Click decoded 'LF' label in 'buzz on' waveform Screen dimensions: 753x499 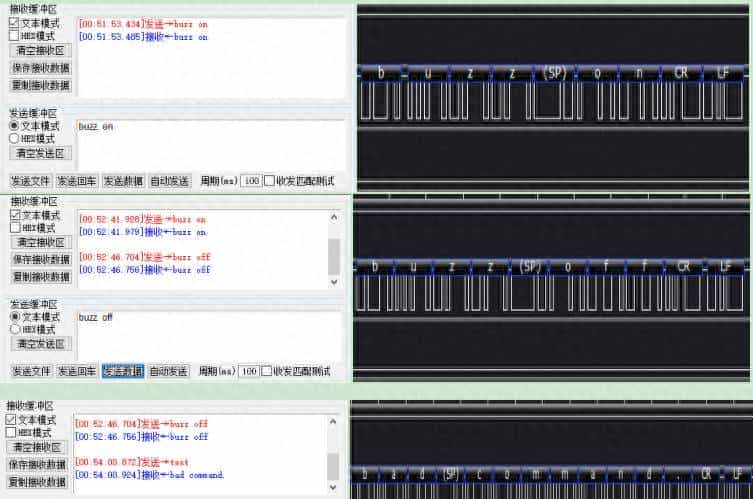coord(723,73)
